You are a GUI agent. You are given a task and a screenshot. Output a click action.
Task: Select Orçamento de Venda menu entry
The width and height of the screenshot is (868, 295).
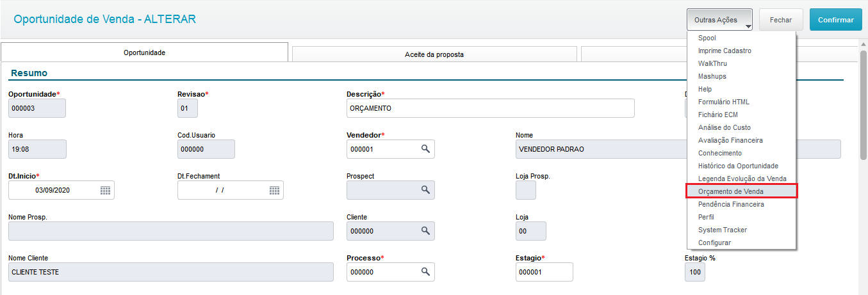[731, 191]
